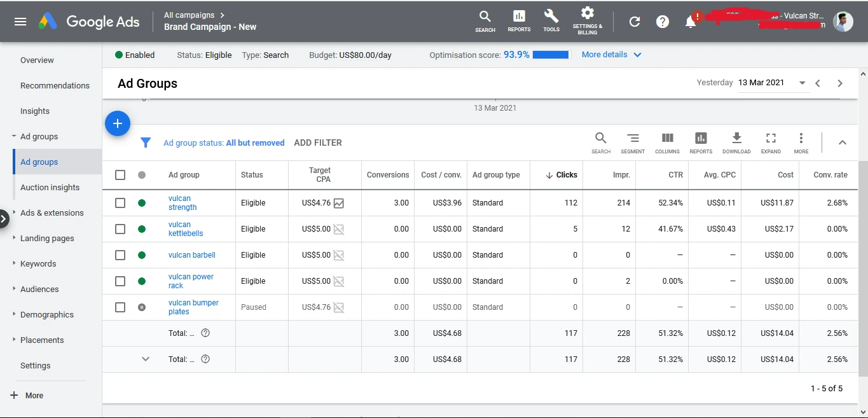Viewport: 868px width, 418px height.
Task: Click ADD FILTER button
Action: (x=318, y=143)
